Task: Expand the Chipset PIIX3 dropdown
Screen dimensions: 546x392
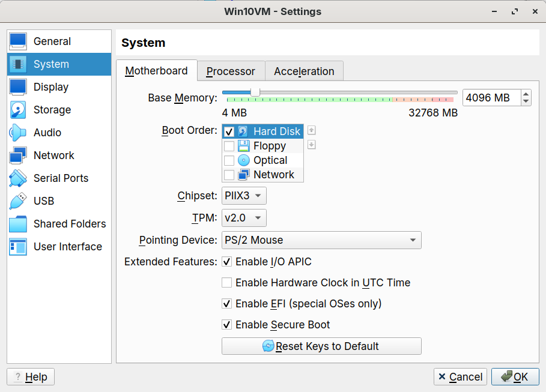Action: (x=244, y=196)
